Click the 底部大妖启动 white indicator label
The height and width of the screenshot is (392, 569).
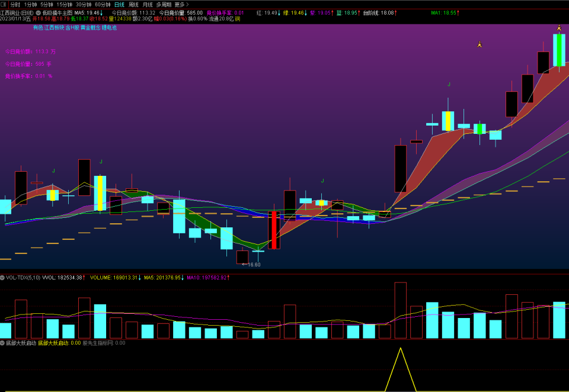coord(21,343)
